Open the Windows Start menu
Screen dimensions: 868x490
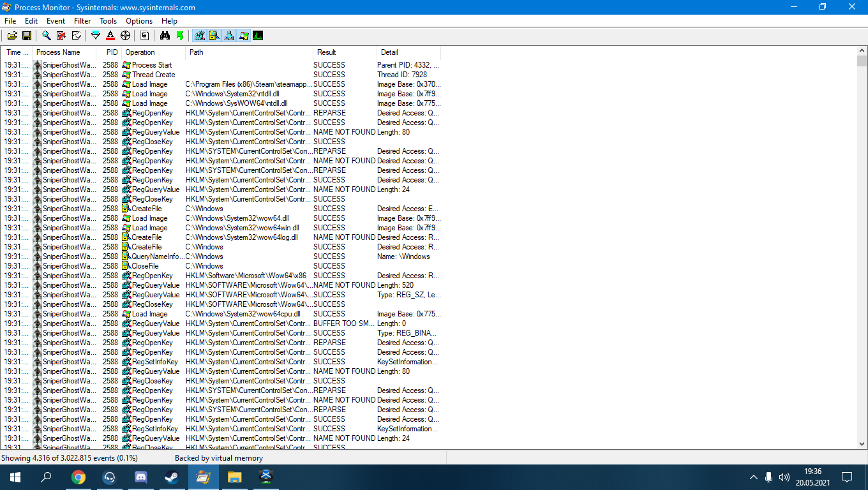click(15, 477)
